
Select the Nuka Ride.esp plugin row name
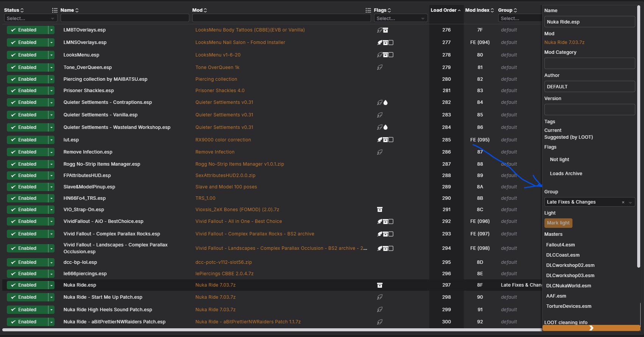click(x=80, y=285)
